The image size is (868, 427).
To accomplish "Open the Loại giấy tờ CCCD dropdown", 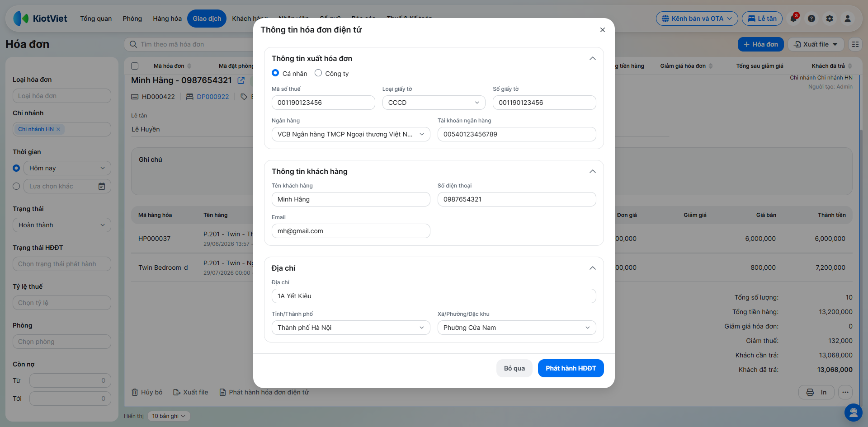I will [x=434, y=103].
